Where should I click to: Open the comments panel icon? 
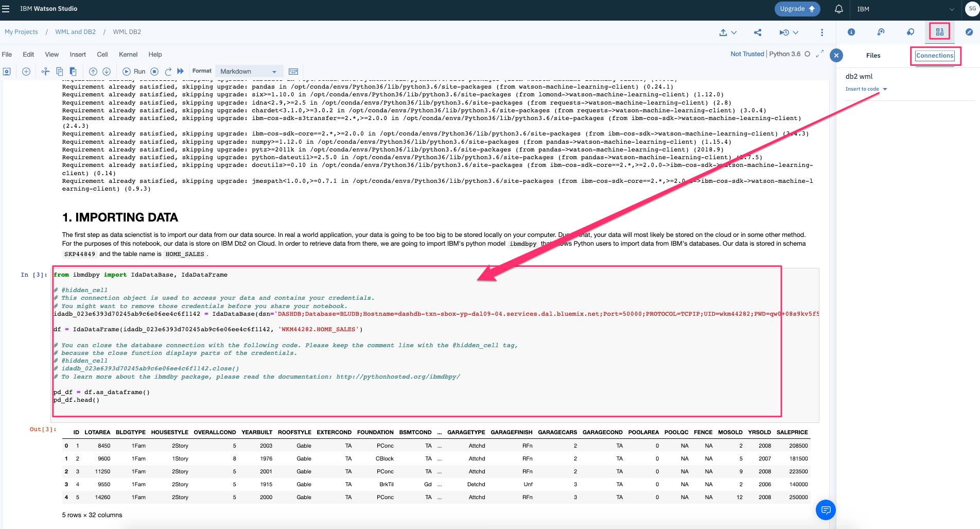click(911, 32)
